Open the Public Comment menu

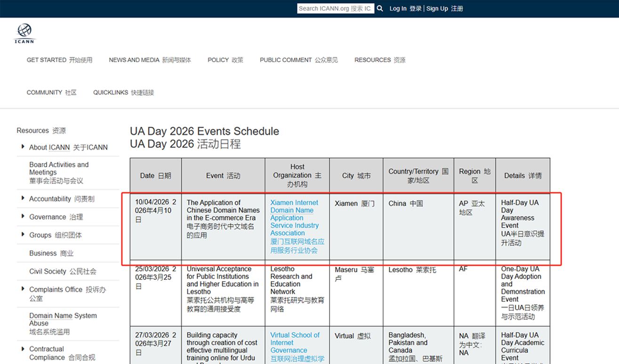298,60
